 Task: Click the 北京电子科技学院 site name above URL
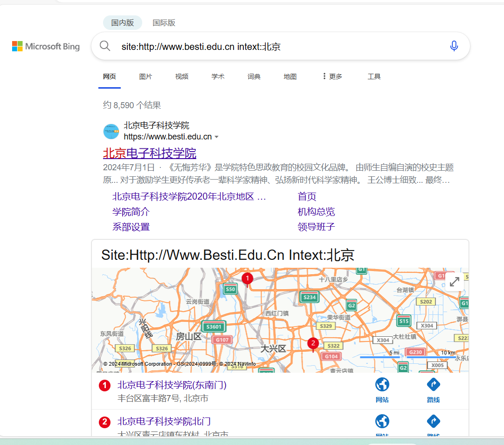[x=156, y=125]
